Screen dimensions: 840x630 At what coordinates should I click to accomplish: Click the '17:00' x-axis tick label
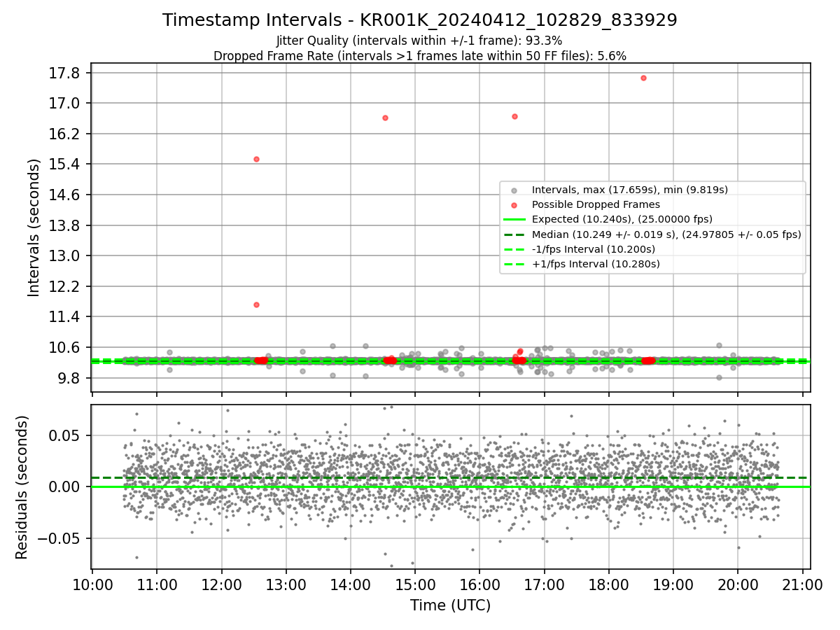coord(544,584)
